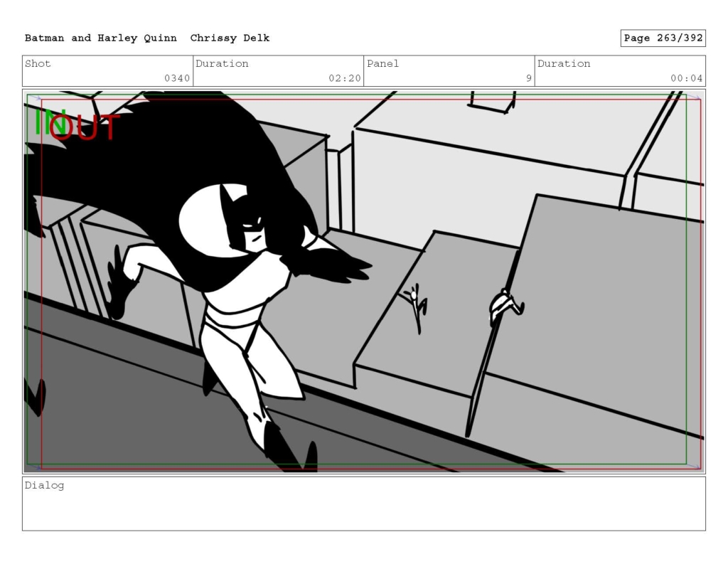The height and width of the screenshot is (564, 728).
Task: Click the artist name 'Chrissy Delk'
Action: (x=230, y=38)
